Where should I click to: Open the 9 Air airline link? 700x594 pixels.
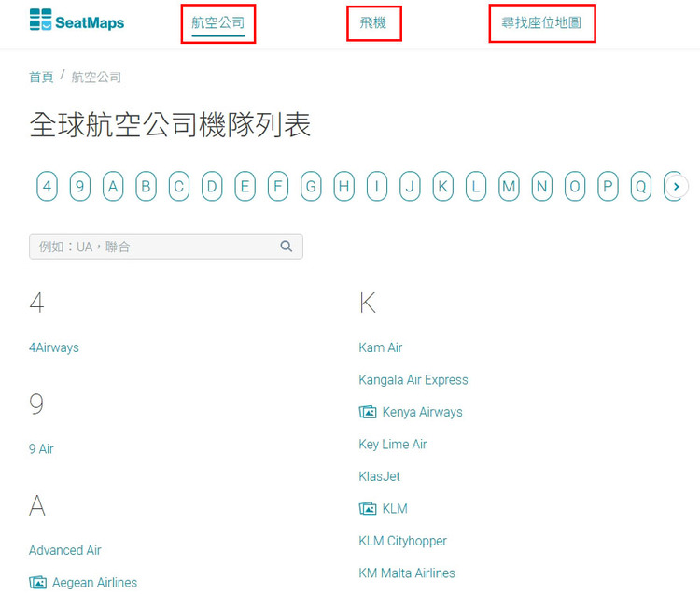click(x=41, y=449)
